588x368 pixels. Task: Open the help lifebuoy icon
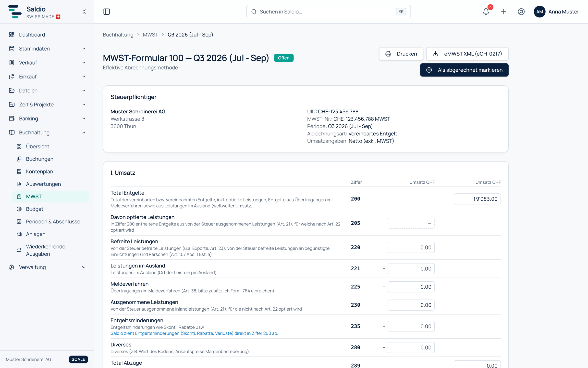click(x=521, y=12)
